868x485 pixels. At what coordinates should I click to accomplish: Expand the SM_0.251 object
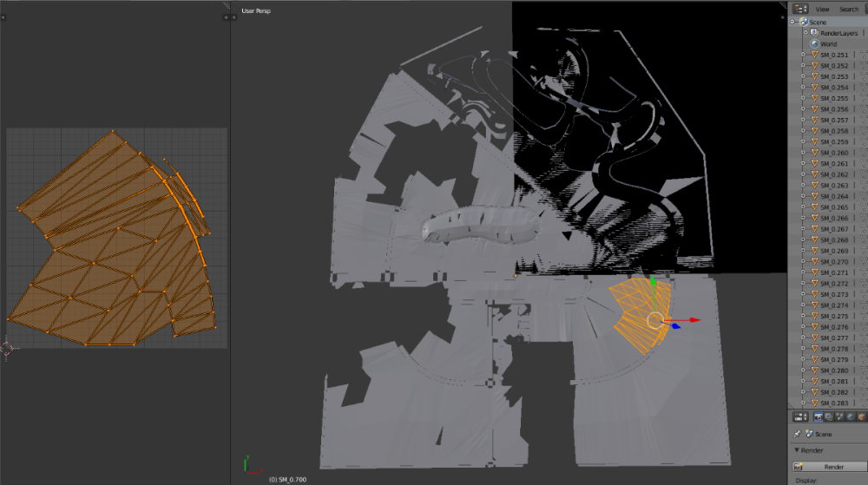pyautogui.click(x=803, y=55)
